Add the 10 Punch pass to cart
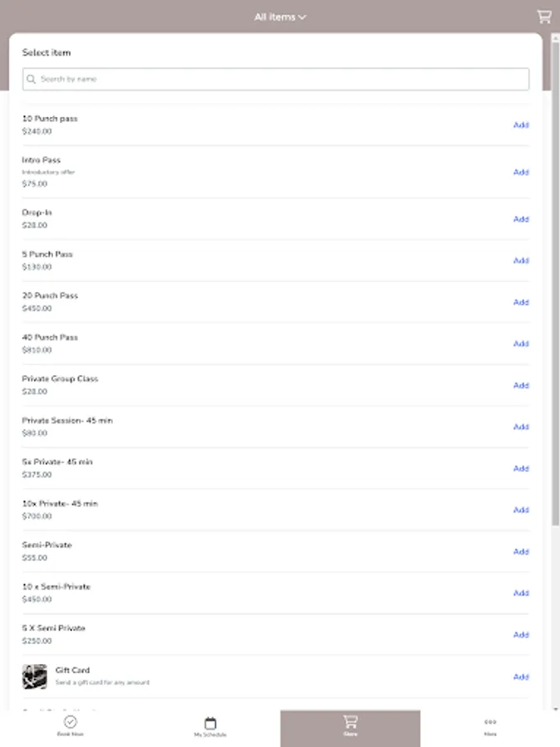 click(521, 125)
